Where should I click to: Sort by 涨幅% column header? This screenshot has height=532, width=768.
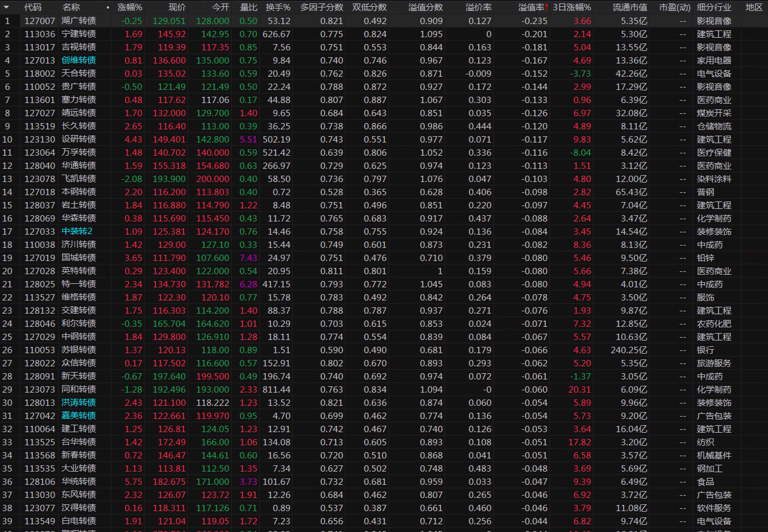click(130, 7)
